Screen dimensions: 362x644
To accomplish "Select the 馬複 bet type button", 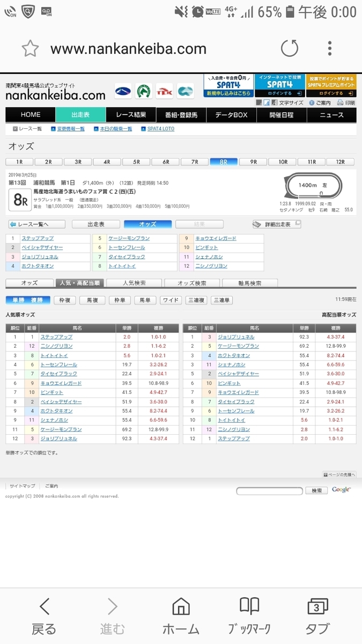I will (x=92, y=301).
